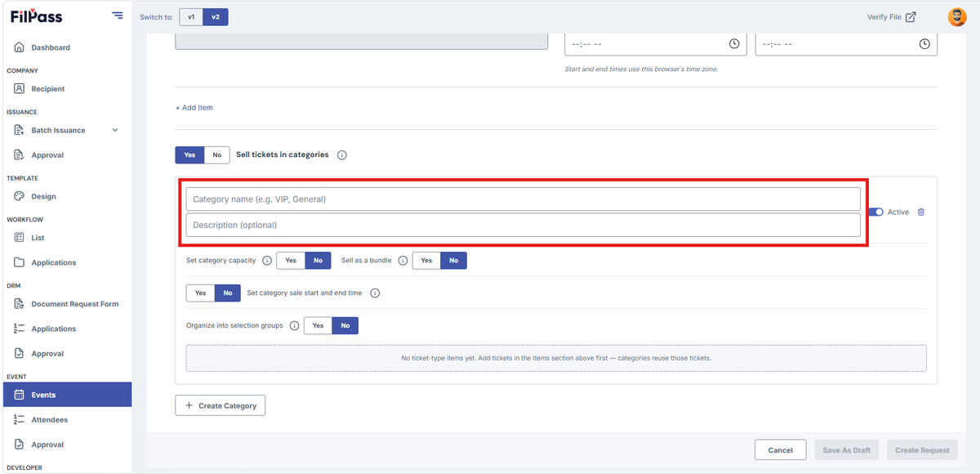This screenshot has height=474, width=980.
Task: Click the Verify File link
Action: [892, 17]
